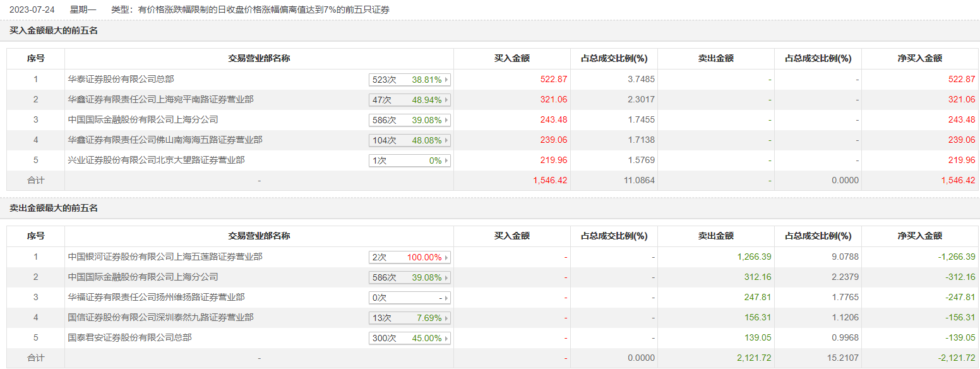
Task: Select the ratio value 2.3017
Action: [640, 99]
